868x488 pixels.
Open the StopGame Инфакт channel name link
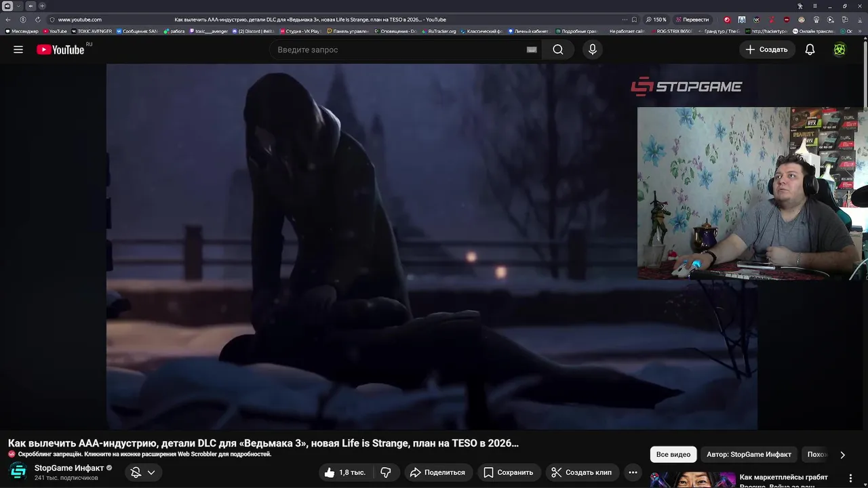[x=69, y=468]
